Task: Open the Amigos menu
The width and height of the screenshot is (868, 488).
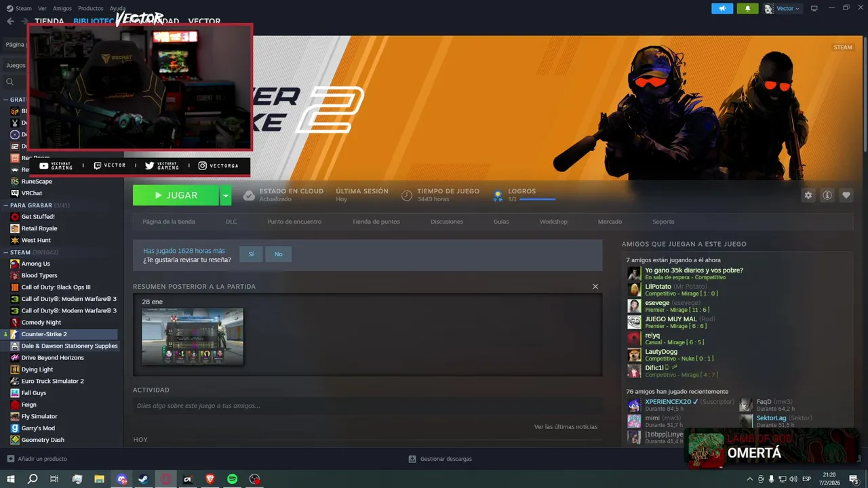Action: 62,8
